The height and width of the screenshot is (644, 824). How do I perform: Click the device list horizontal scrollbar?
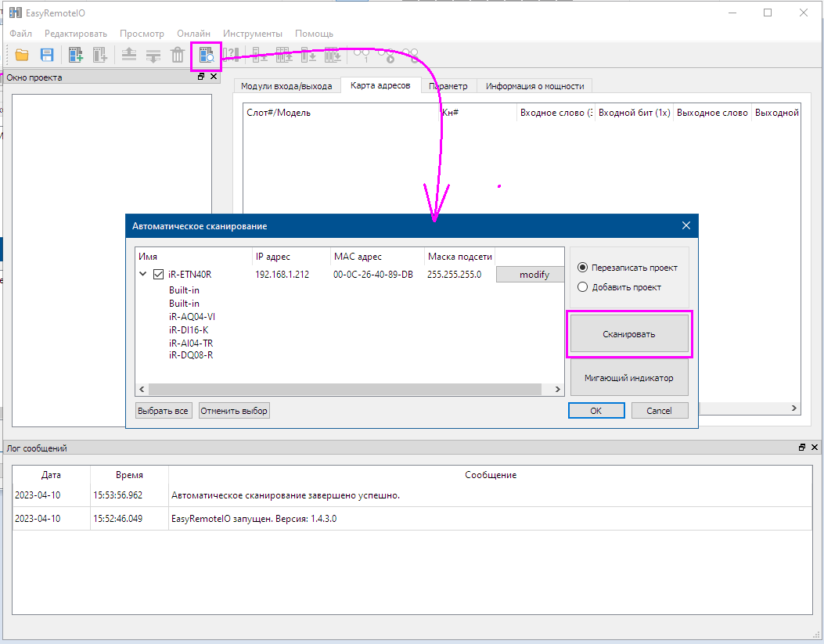tap(345, 389)
